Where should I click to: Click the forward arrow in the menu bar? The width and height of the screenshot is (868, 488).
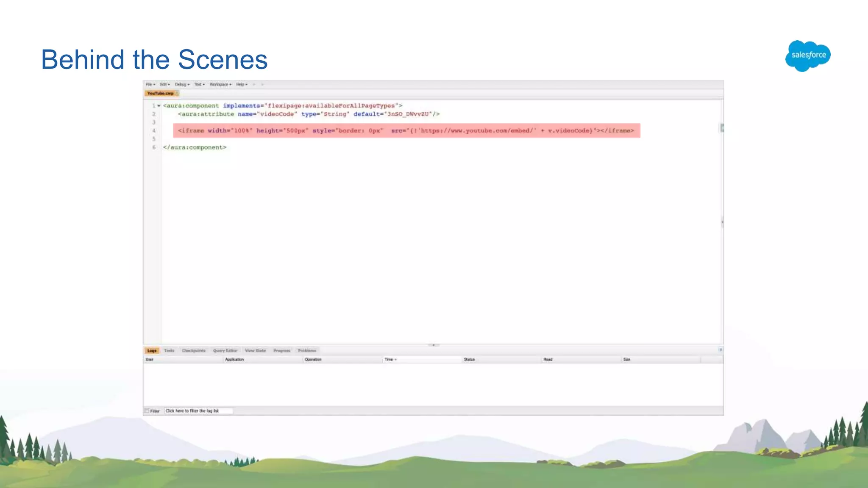click(262, 85)
